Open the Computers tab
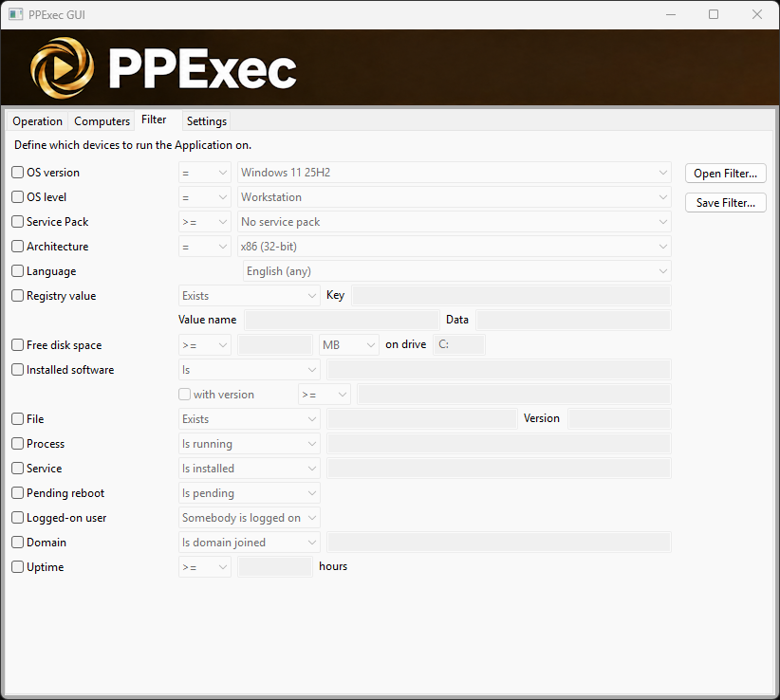780x700 pixels. coord(102,121)
